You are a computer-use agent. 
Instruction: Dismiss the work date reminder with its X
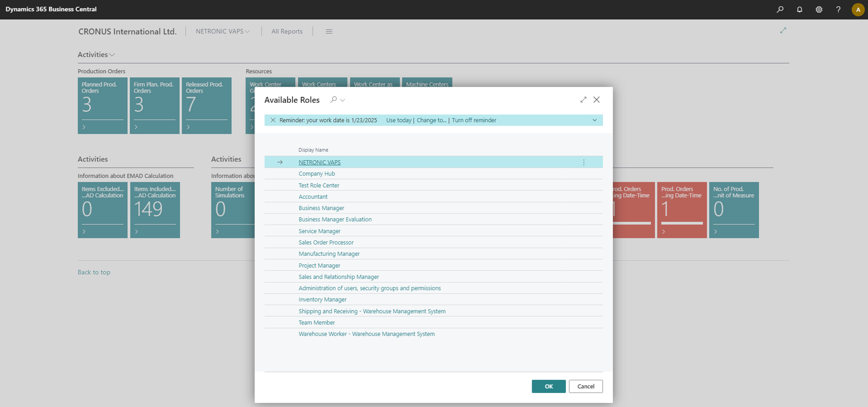[x=273, y=120]
